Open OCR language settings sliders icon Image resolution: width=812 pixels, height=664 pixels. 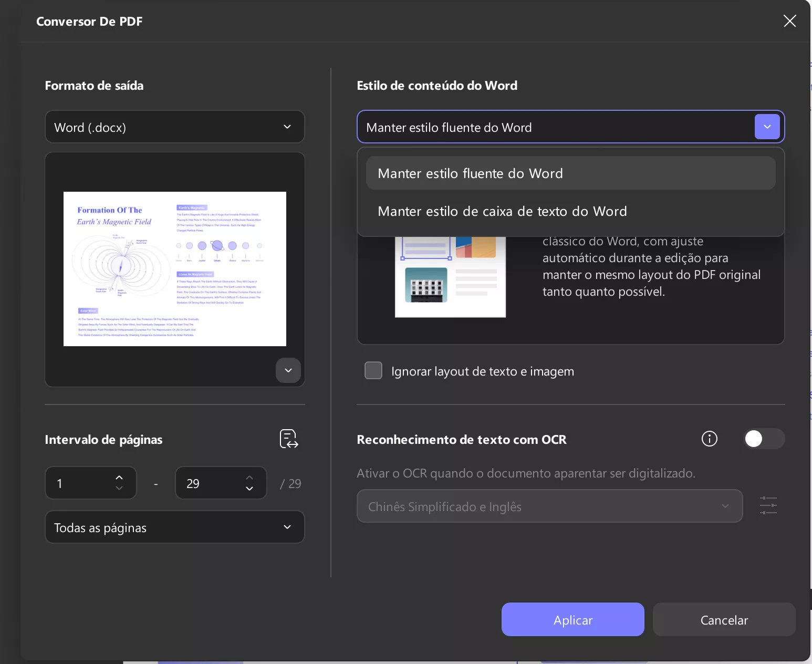pyautogui.click(x=768, y=505)
